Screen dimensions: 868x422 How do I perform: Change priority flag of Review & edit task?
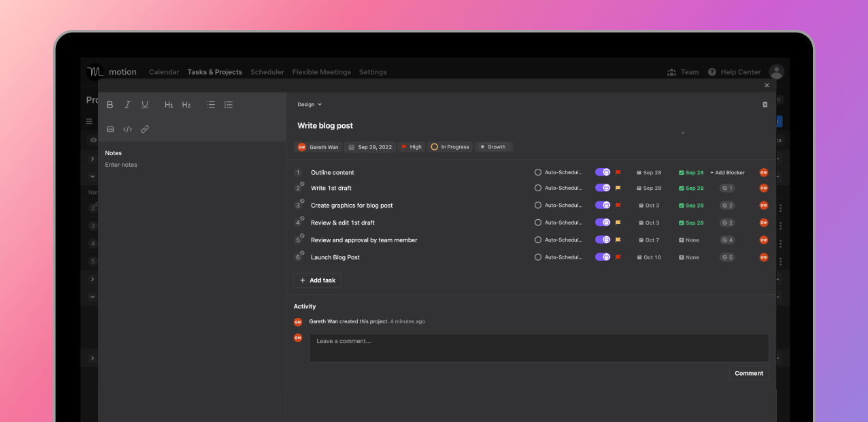(x=618, y=223)
